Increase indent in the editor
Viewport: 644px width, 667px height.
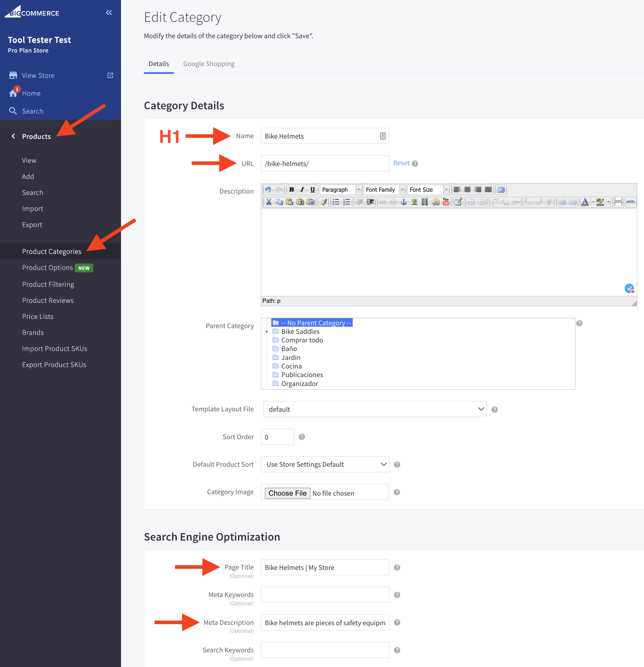pos(370,202)
